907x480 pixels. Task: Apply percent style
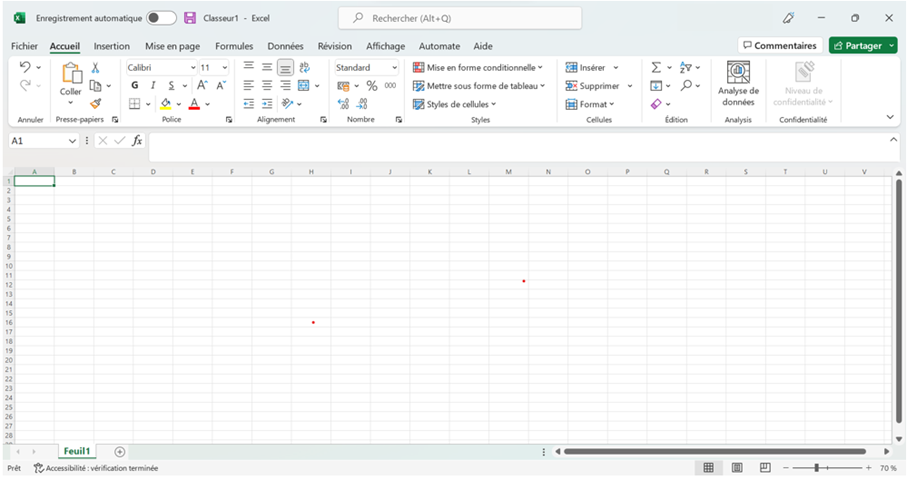click(x=372, y=86)
